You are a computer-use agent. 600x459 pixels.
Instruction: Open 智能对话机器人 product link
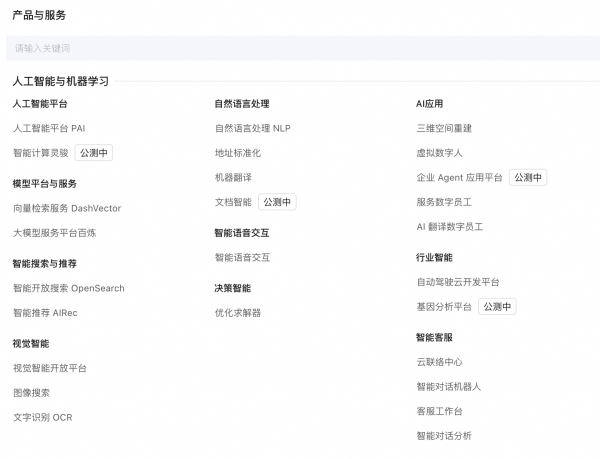(x=448, y=387)
